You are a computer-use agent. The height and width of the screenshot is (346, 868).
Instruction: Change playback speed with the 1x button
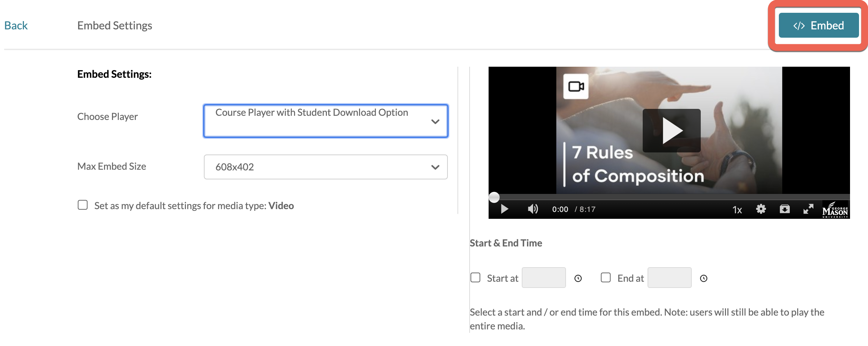[x=737, y=210]
